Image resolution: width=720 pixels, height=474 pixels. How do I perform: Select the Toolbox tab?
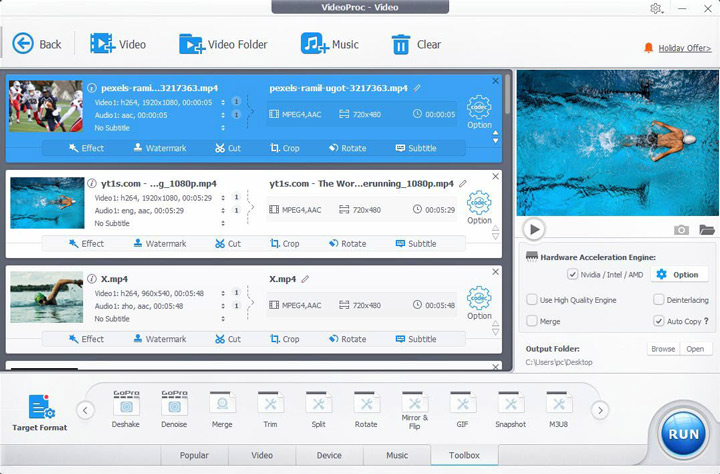464,455
